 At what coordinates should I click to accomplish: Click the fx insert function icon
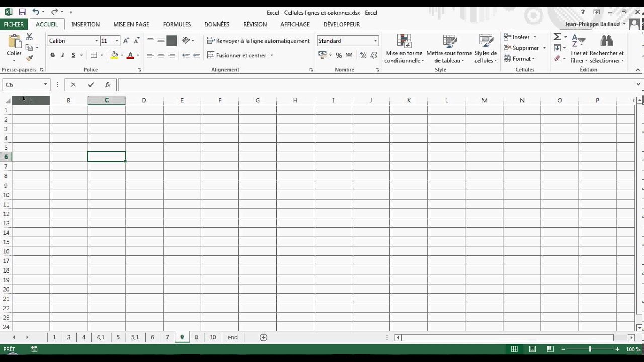(x=107, y=85)
